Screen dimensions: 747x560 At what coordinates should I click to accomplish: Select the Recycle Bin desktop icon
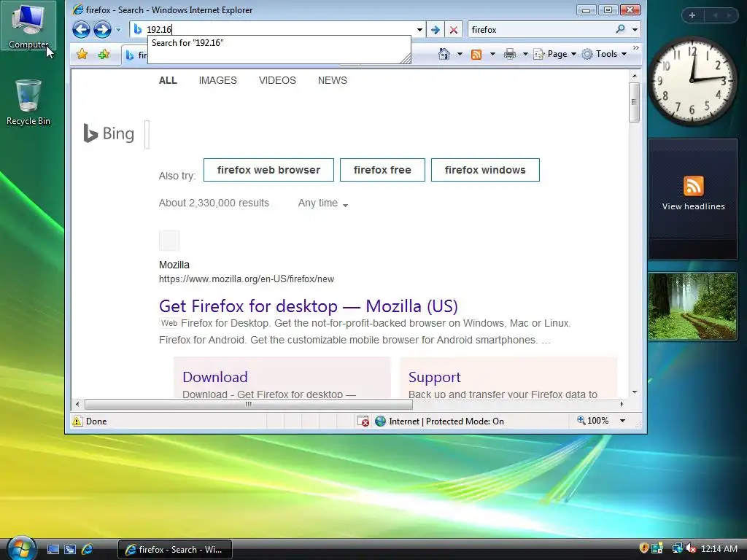click(x=28, y=102)
